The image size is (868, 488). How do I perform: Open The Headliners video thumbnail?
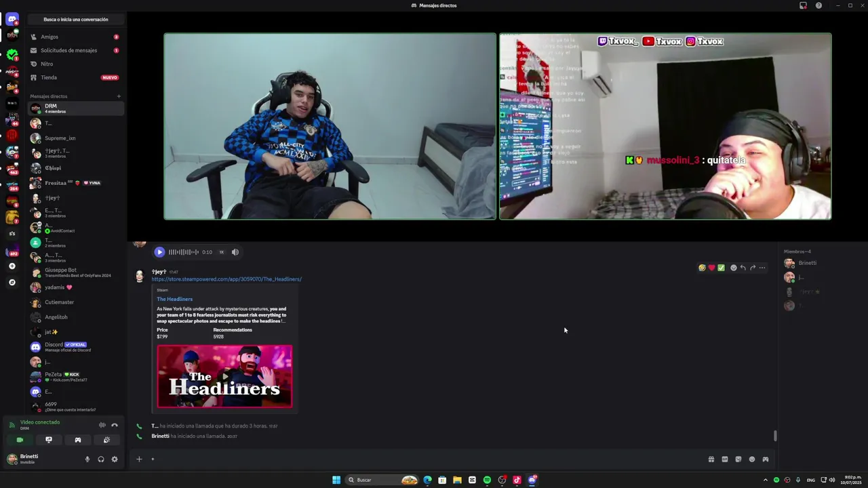224,376
